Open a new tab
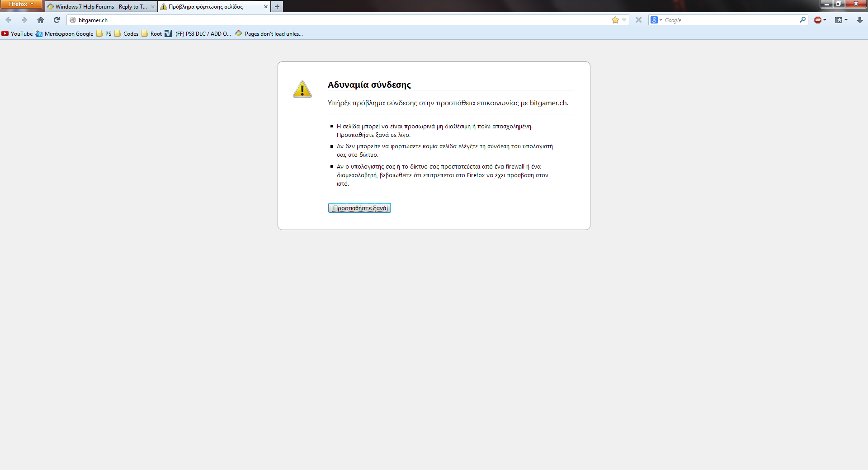Viewport: 868px width, 470px height. pyautogui.click(x=277, y=7)
